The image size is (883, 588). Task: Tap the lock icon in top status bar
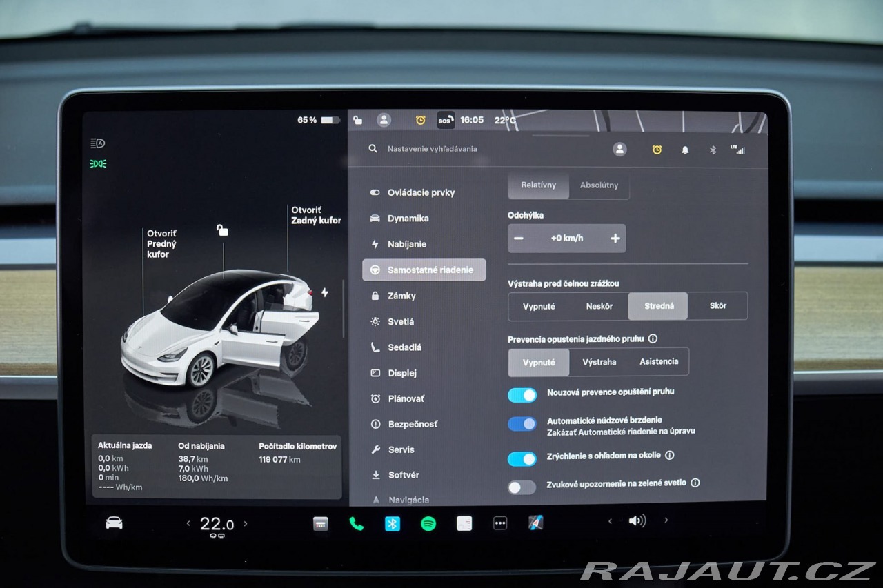[x=357, y=120]
